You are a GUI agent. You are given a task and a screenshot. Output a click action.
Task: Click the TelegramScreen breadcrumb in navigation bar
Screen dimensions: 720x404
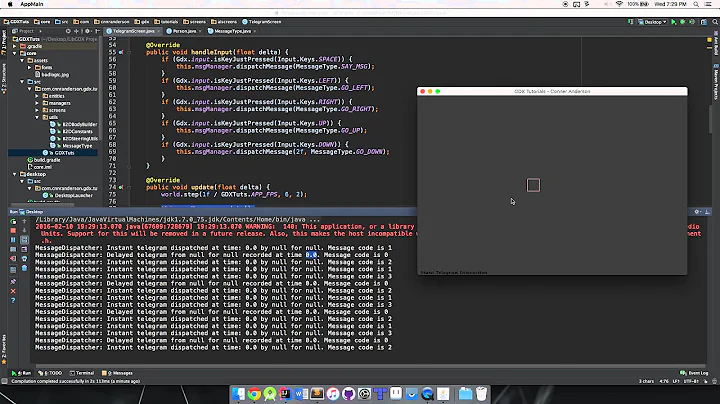point(262,22)
